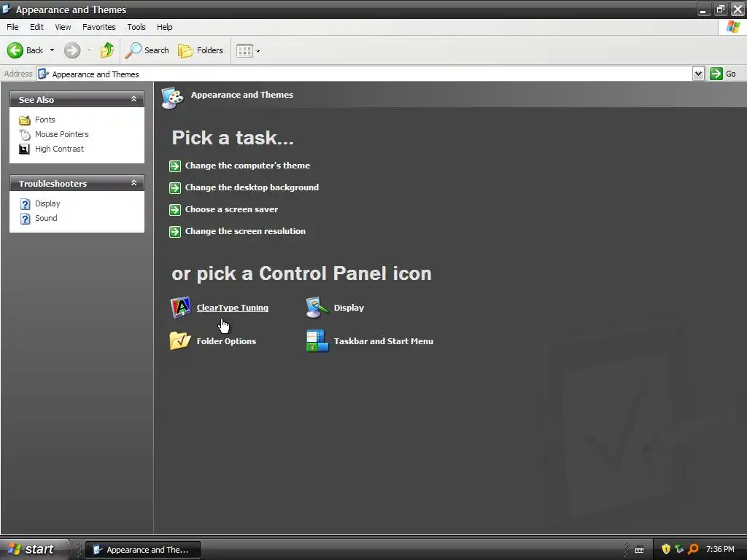The height and width of the screenshot is (560, 747).
Task: Click the arrow icon beside Change the desktop background
Action: point(175,187)
